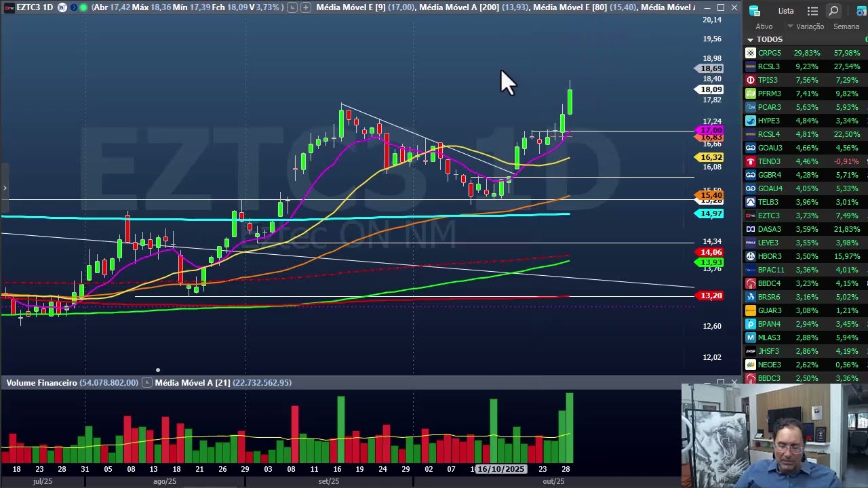Click the DASA3 ticker logo icon
The width and height of the screenshot is (868, 488).
(751, 229)
